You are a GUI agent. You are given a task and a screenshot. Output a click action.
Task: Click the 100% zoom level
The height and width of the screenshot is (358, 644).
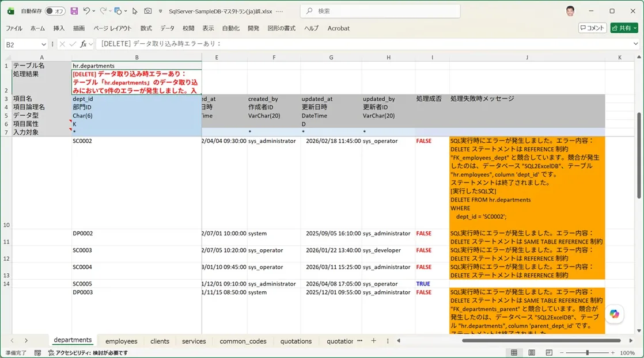[627, 353]
